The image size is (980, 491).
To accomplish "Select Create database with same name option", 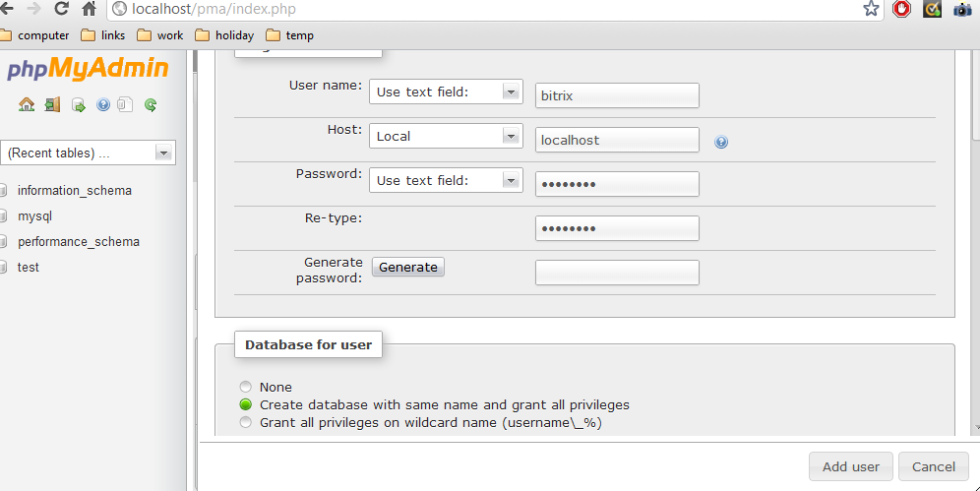I will [246, 404].
